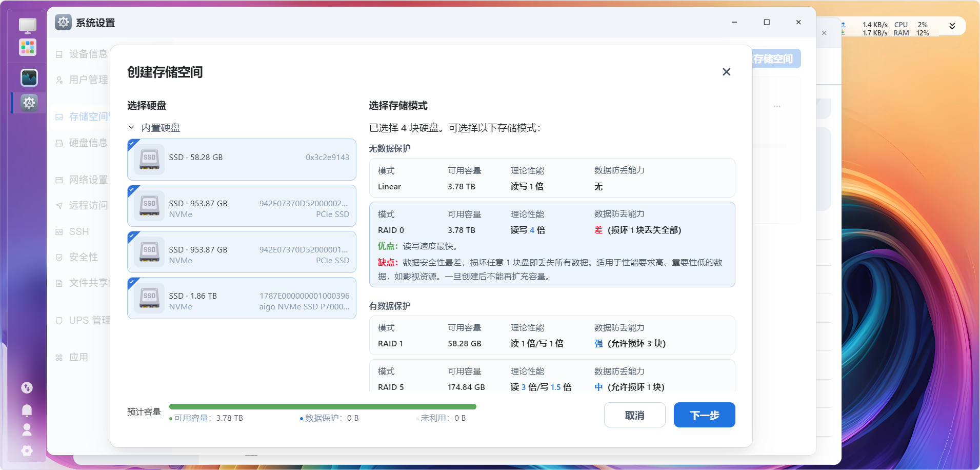Expand the status widget double chevron
This screenshot has height=470, width=980.
[x=952, y=26]
